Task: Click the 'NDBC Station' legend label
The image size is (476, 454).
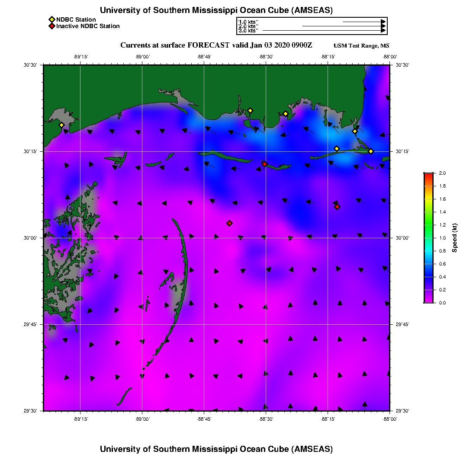Action: [76, 19]
